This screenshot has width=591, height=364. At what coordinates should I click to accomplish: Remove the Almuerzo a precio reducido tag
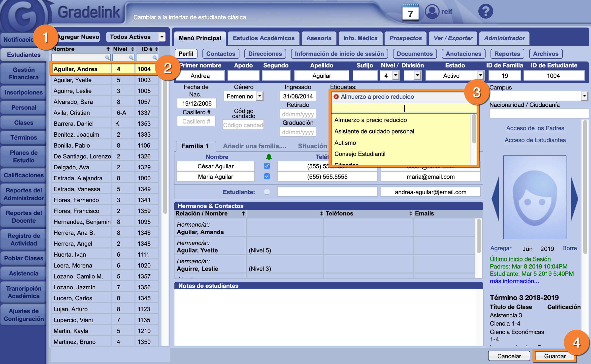pyautogui.click(x=336, y=97)
